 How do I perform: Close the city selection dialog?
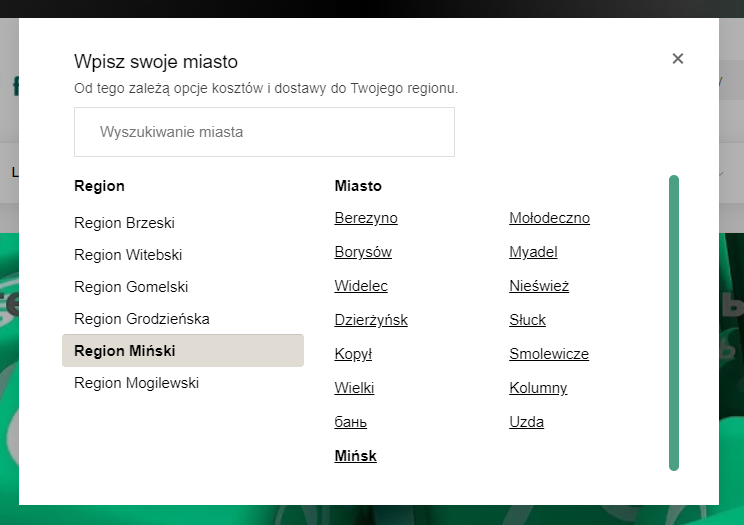pyautogui.click(x=678, y=59)
